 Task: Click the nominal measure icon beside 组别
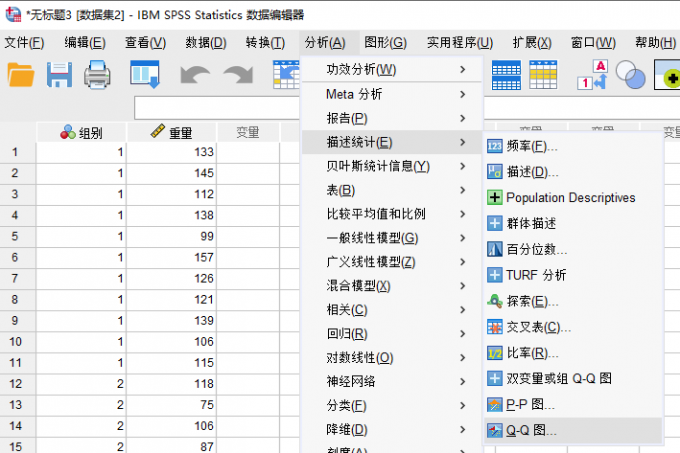[68, 132]
